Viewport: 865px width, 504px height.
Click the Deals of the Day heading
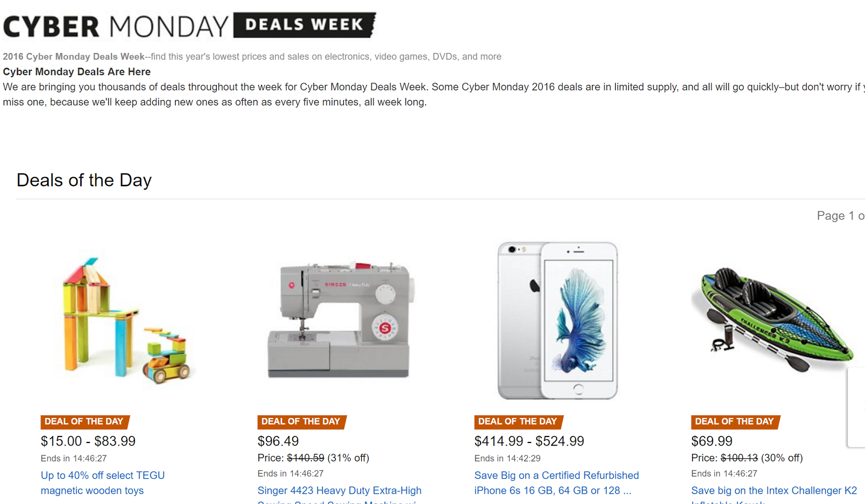click(84, 180)
